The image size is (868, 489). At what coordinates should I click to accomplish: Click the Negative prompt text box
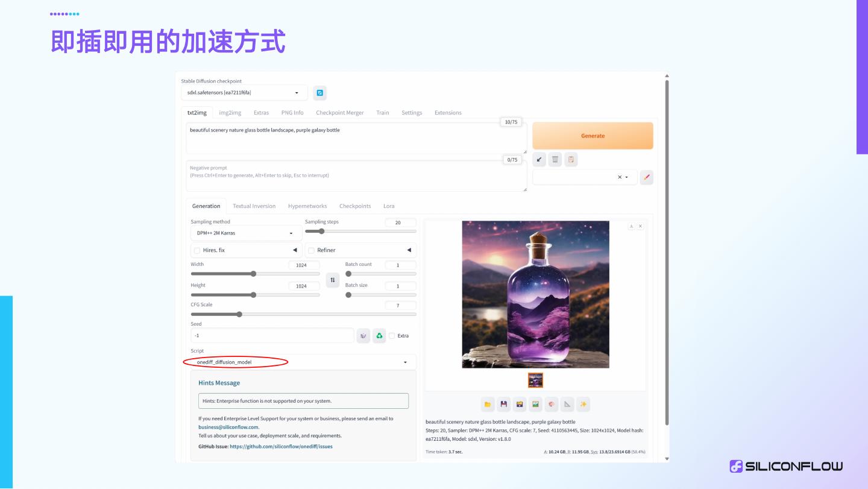click(x=356, y=176)
